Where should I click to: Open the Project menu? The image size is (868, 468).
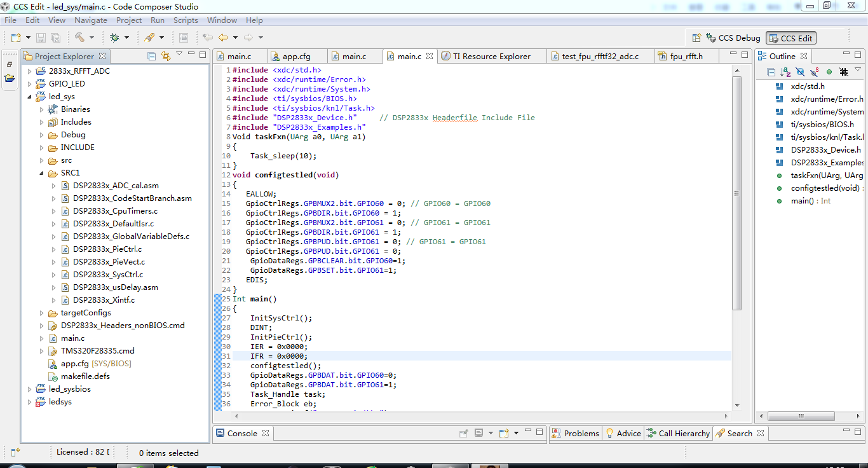click(x=129, y=20)
